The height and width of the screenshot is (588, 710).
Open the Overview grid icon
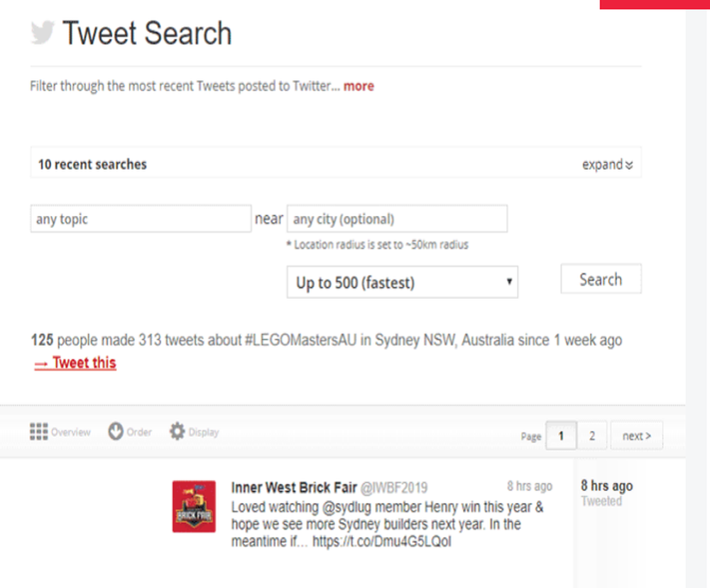click(39, 432)
